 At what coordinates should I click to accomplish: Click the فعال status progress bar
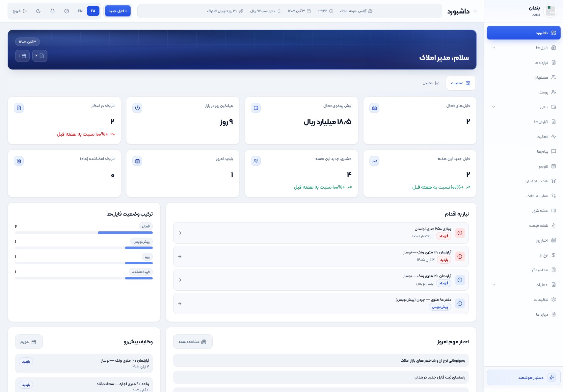click(84, 233)
